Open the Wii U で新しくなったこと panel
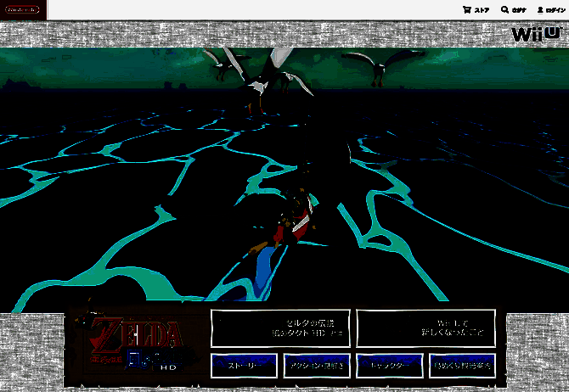Screen dimensions: 569x392 pos(425,328)
